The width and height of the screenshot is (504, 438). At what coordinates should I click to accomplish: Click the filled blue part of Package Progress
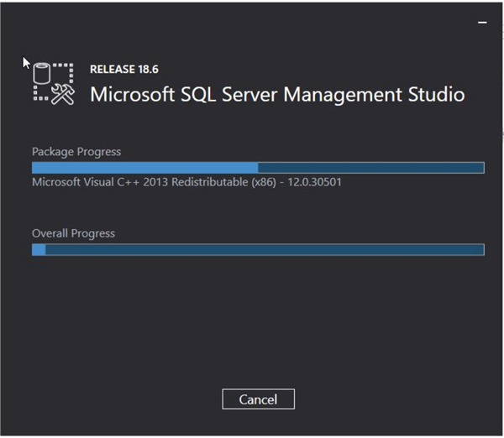tap(144, 168)
